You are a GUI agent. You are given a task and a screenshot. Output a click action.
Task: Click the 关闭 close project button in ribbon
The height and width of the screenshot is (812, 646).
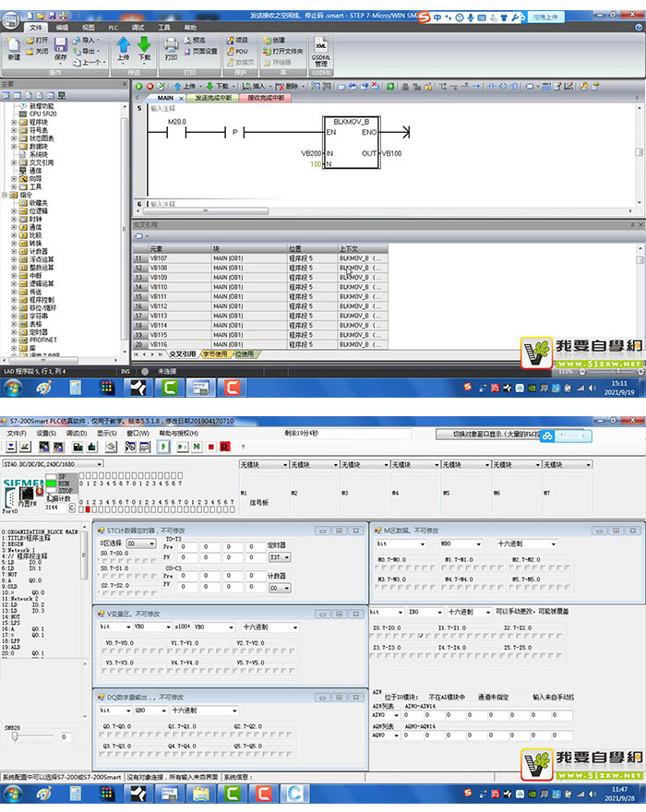point(37,52)
